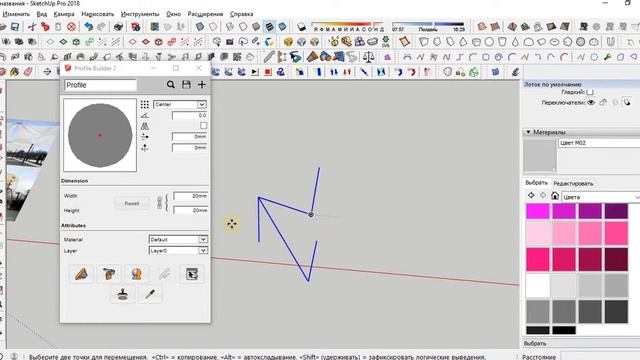
Task: Click the balance scales toolbar icon
Action: pos(369,56)
